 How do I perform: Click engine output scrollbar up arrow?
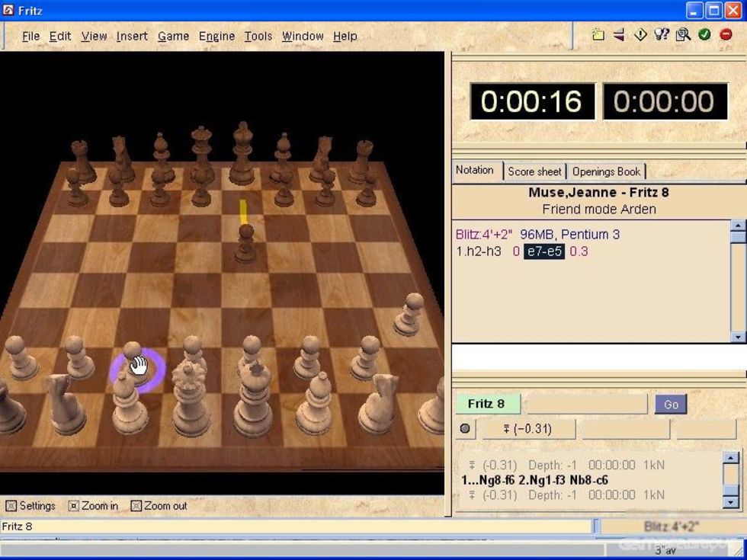click(731, 458)
